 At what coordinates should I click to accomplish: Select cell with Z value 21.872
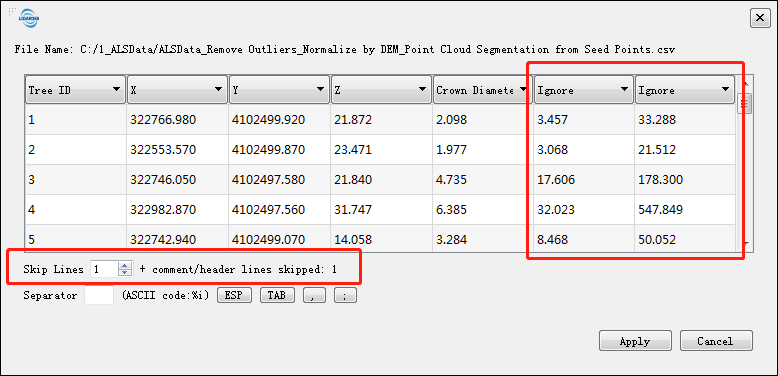point(381,120)
